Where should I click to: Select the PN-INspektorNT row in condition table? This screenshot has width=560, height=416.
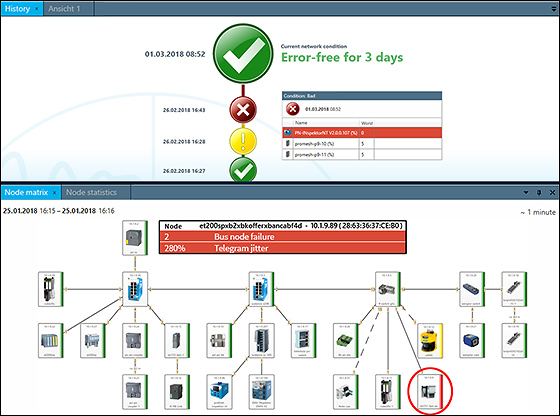[362, 133]
